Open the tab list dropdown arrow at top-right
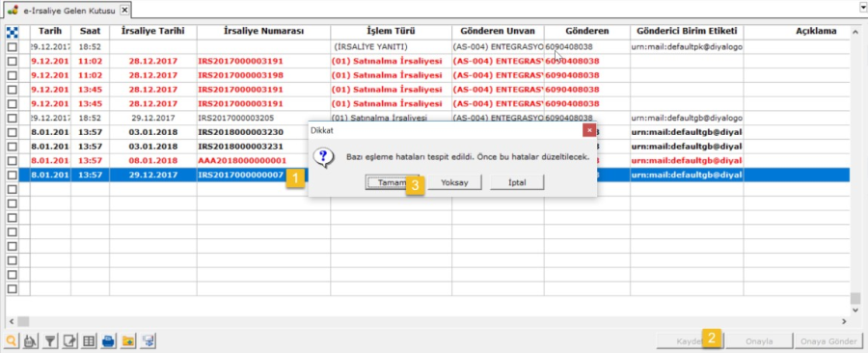The image size is (868, 353). tap(863, 7)
